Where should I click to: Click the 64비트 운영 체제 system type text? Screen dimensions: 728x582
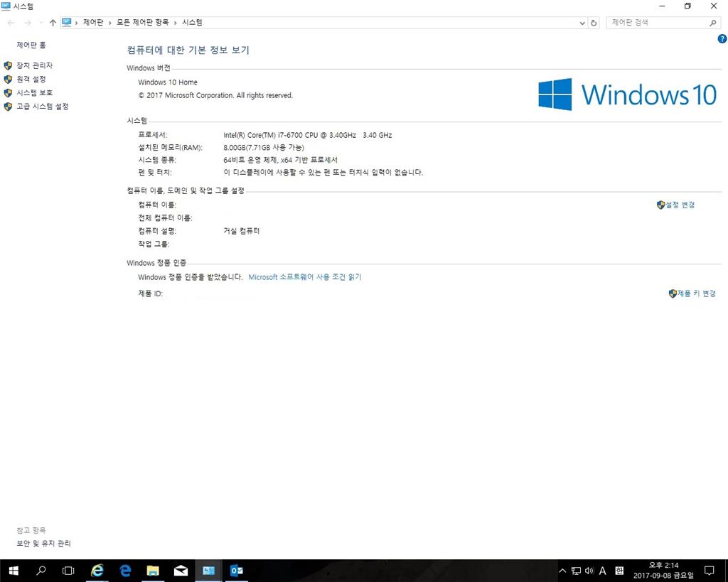(280, 160)
